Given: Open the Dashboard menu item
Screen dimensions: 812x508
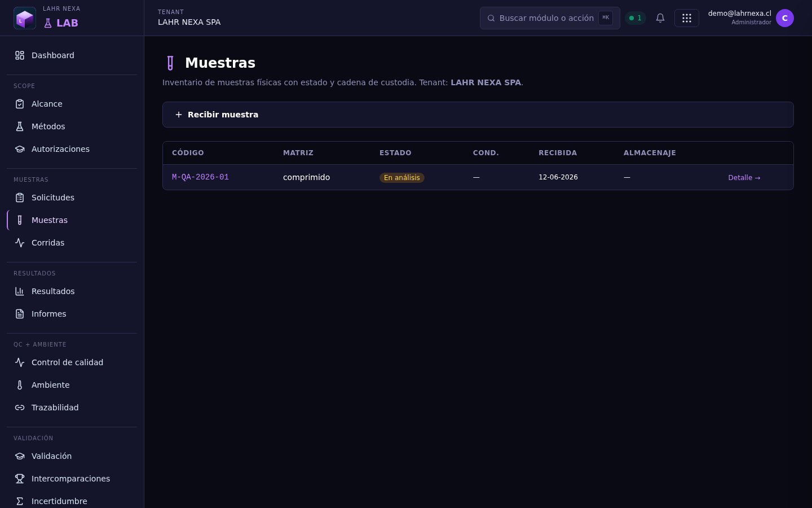Looking at the screenshot, I should pos(72,55).
